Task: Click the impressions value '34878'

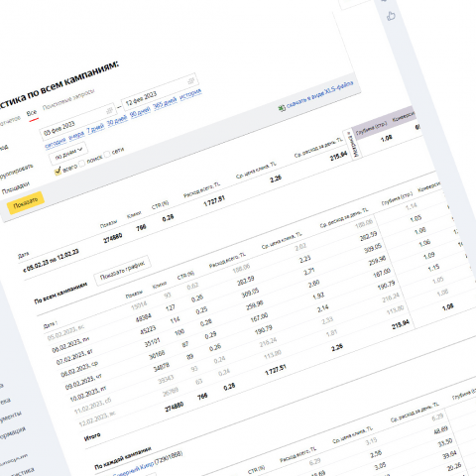Action: coord(162,367)
